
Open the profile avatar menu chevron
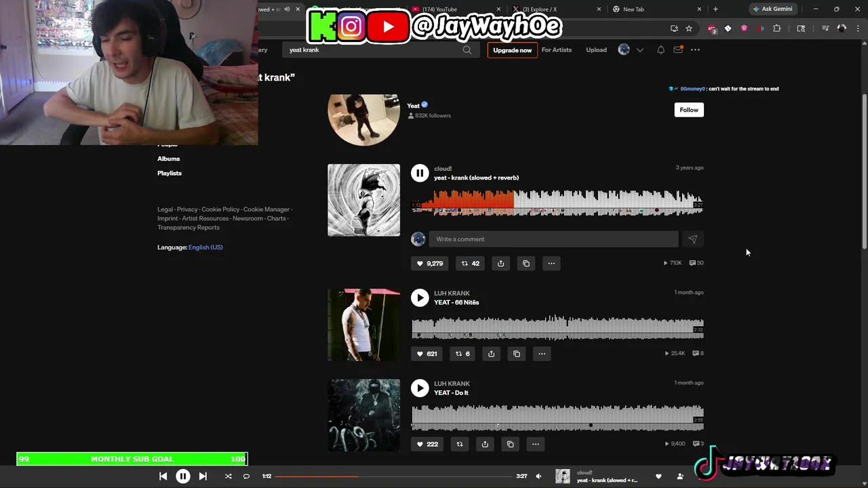639,49
